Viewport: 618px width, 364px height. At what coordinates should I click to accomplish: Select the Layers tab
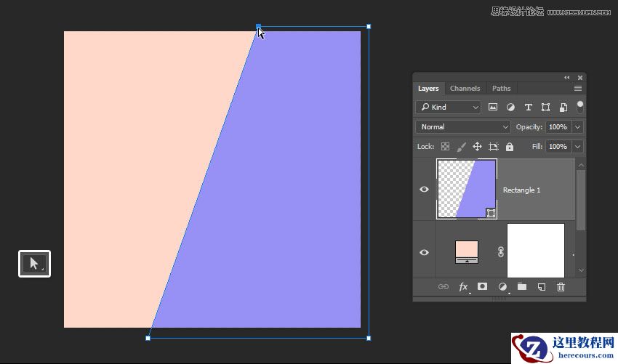coord(428,88)
